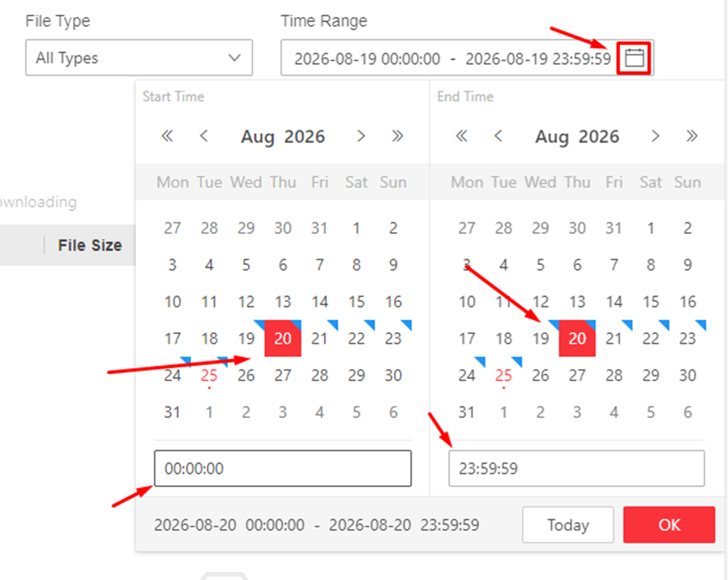Go to previous year in Start Time calendar
Viewport: 728px width, 580px height.
tap(167, 136)
